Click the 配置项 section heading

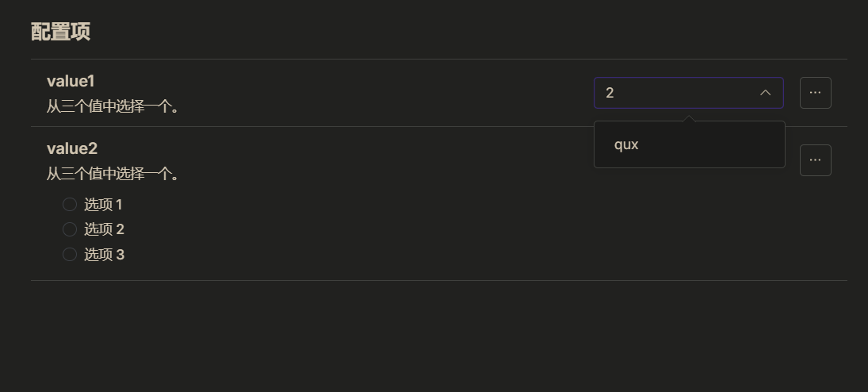point(60,32)
